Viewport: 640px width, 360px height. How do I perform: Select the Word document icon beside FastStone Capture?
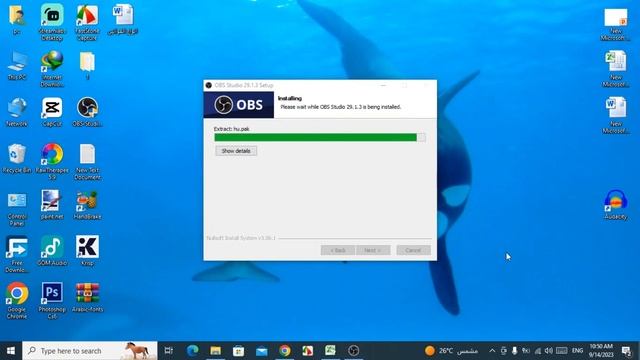pos(123,19)
